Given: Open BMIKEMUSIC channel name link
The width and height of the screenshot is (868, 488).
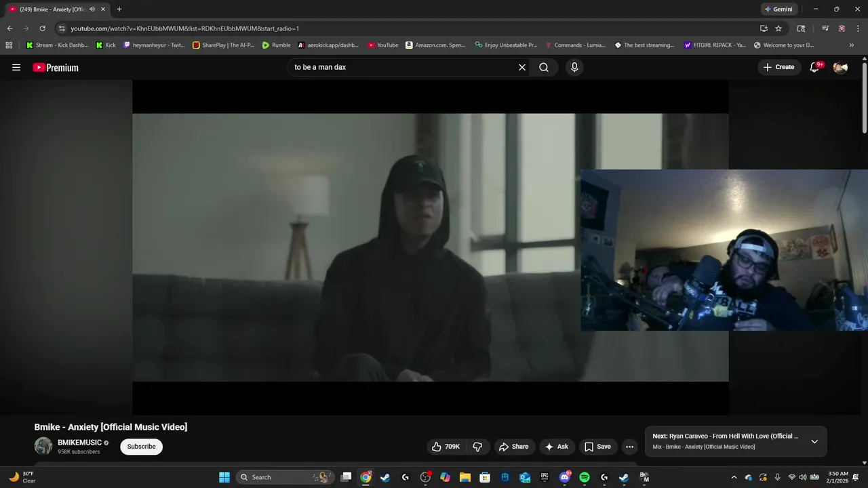Looking at the screenshot, I should point(79,443).
